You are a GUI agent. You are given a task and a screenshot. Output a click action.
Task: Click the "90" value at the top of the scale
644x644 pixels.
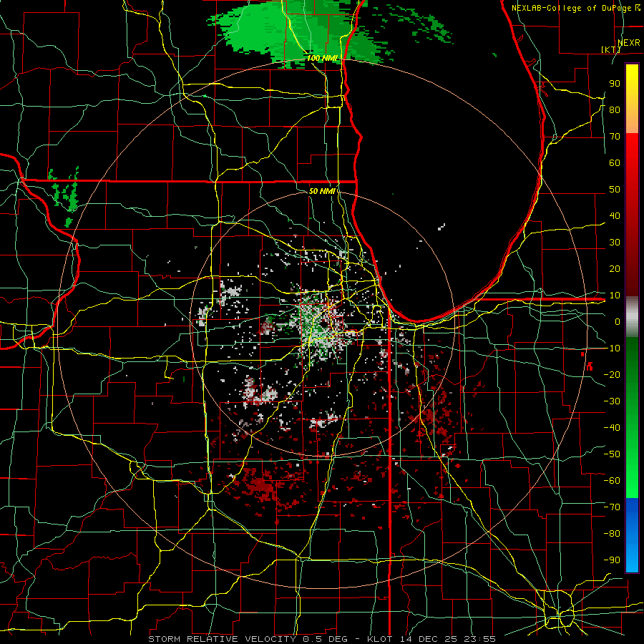[x=615, y=84]
